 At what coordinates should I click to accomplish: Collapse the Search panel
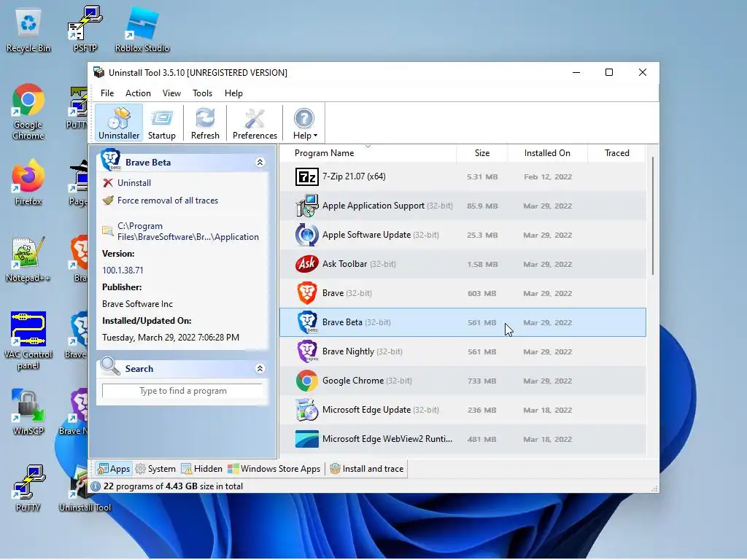pos(260,368)
